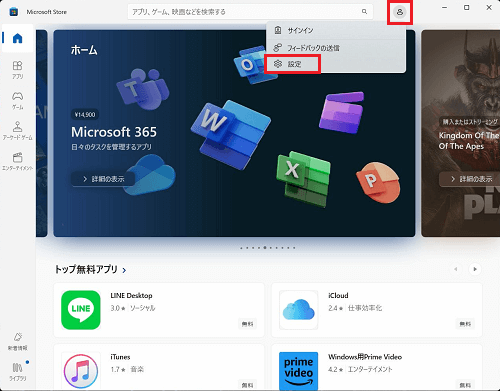
Task: Click the PowerPoint icon in banner
Action: coord(378,182)
